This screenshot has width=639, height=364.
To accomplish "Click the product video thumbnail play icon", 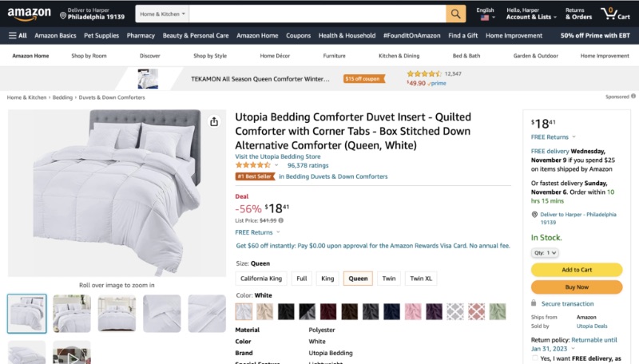I will [72, 353].
